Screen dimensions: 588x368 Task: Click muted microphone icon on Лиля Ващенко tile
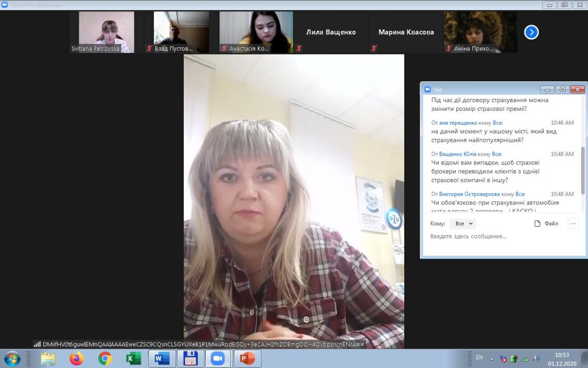[299, 49]
